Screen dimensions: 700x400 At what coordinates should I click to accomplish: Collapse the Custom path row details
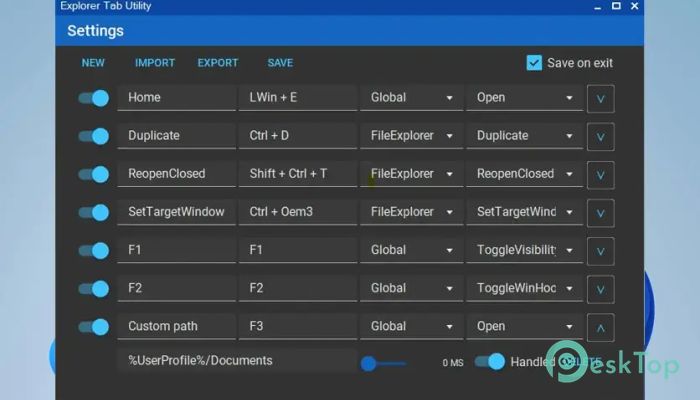tap(600, 328)
